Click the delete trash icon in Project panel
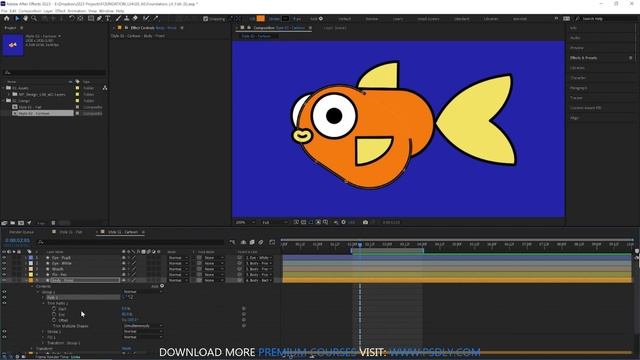 coord(53,223)
